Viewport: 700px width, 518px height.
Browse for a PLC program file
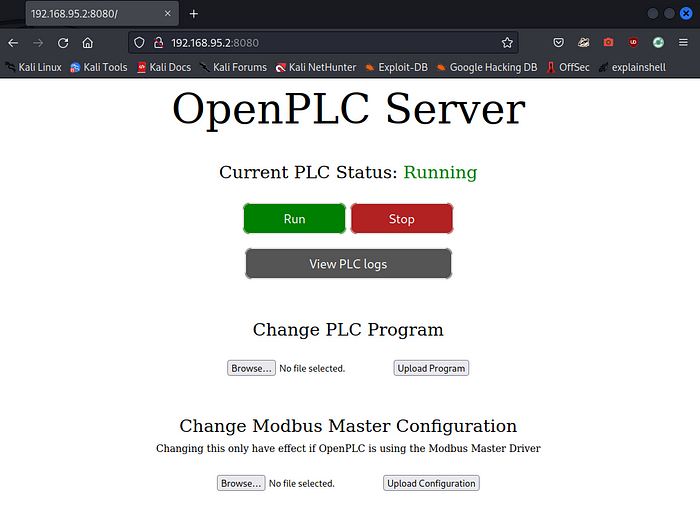coord(251,368)
